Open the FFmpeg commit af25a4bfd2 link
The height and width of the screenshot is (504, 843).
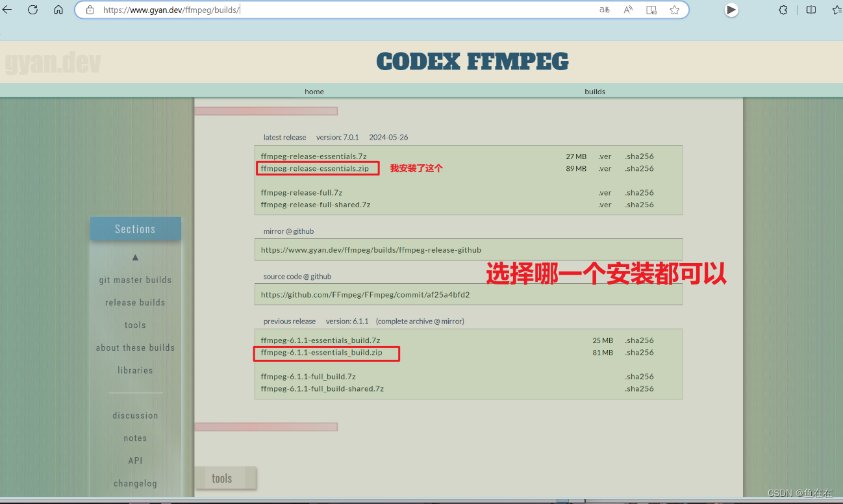coord(365,294)
